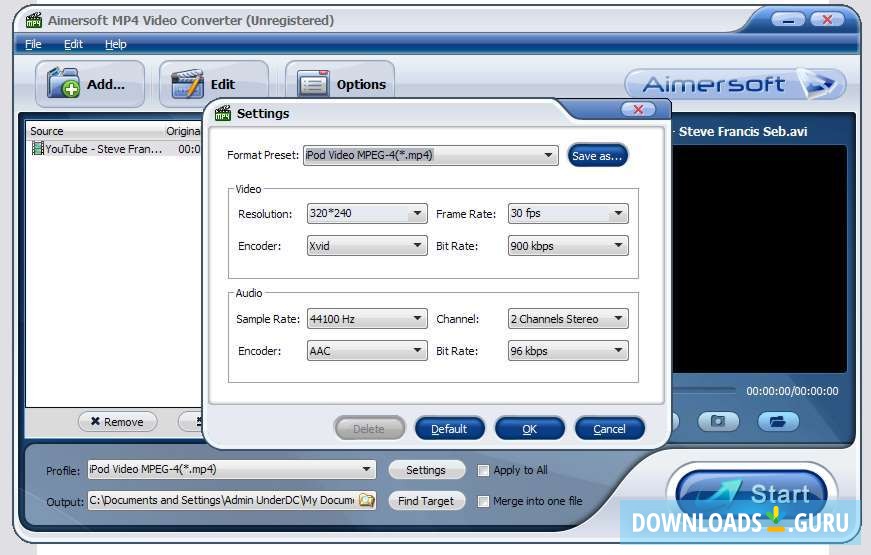Click the browse folder icon in Output field
Image resolution: width=871 pixels, height=555 pixels.
[x=366, y=500]
